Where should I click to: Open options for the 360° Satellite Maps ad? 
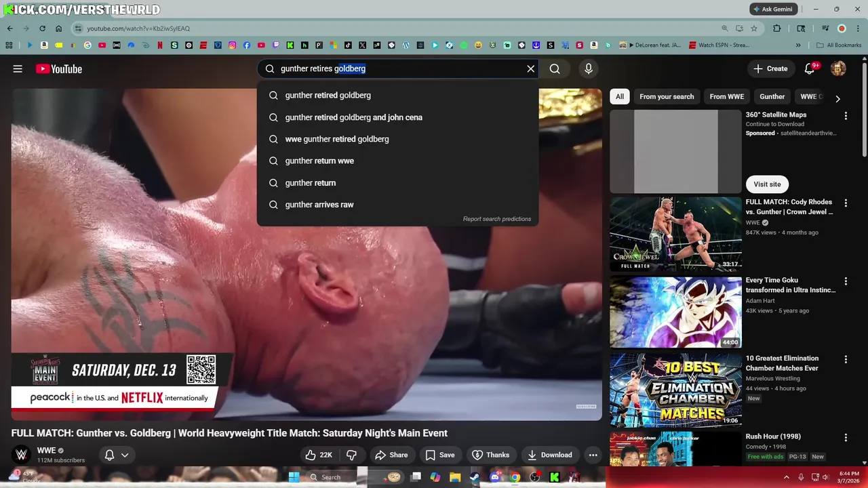pos(846,116)
